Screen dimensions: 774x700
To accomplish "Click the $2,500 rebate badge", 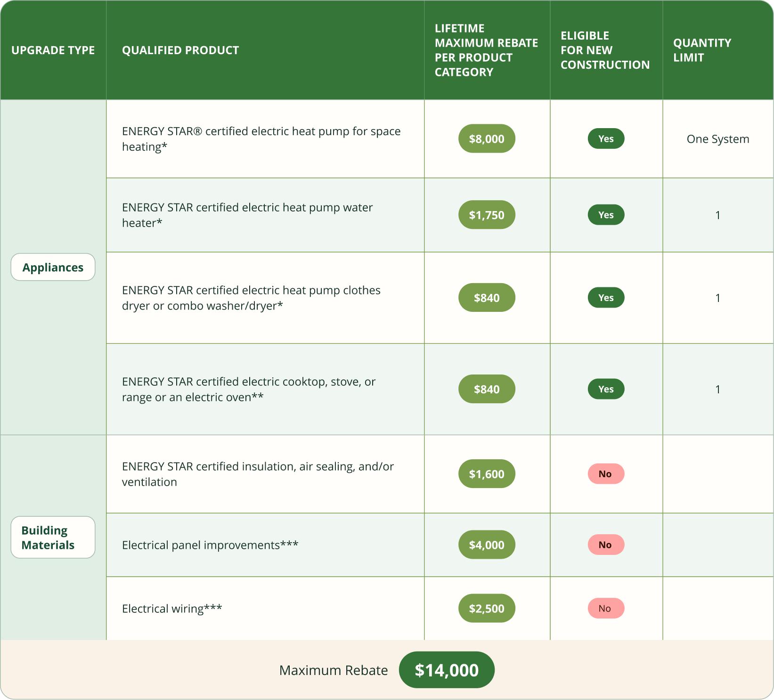I will (487, 608).
